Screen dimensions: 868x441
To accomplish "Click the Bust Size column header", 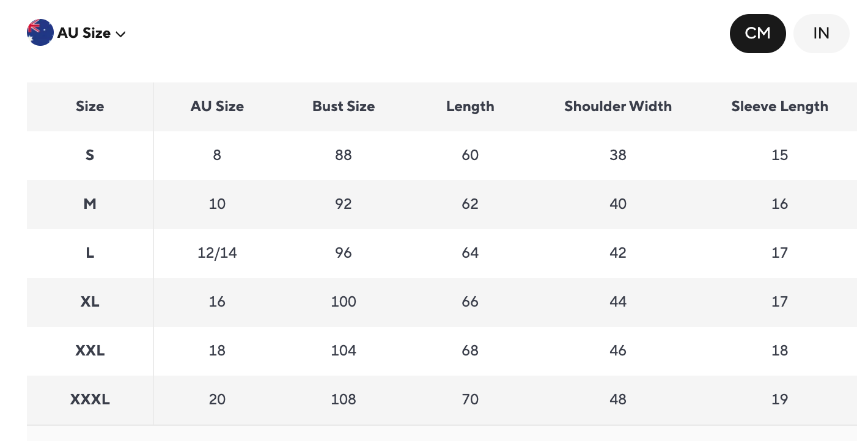I will (344, 106).
